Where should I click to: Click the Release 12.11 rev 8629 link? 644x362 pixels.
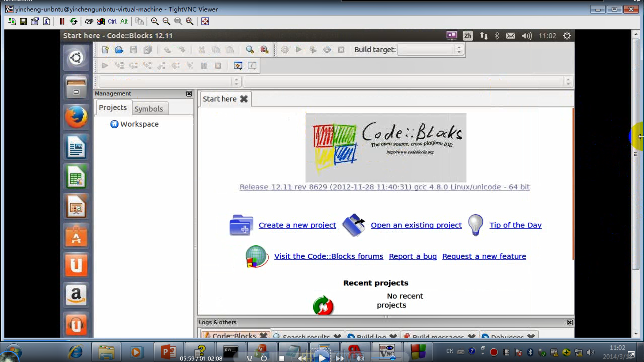pyautogui.click(x=384, y=187)
